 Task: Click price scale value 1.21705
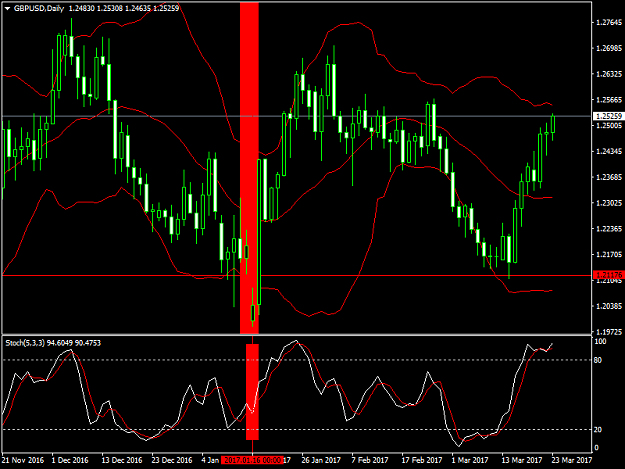[x=609, y=255]
